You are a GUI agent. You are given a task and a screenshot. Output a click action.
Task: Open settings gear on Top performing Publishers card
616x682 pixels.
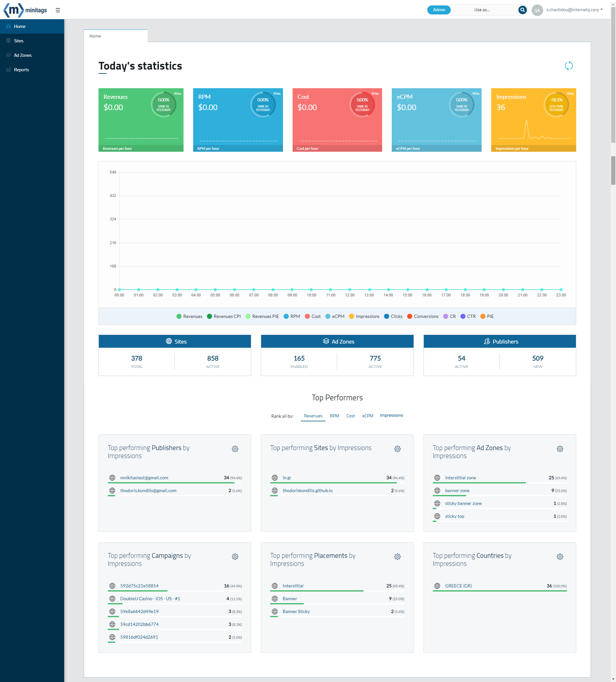pos(235,449)
